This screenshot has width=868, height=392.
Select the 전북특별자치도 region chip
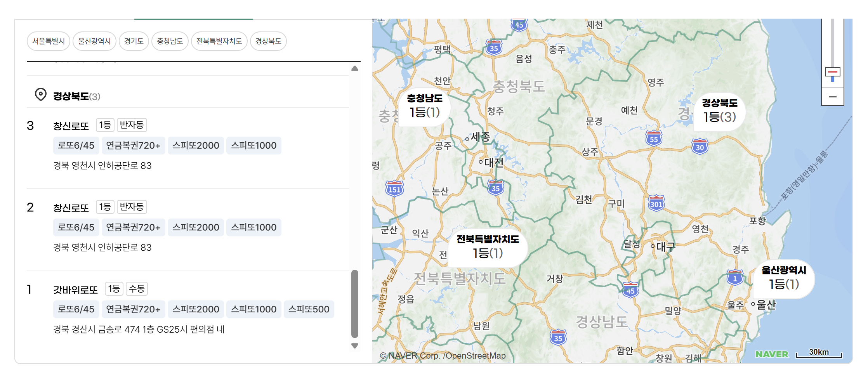[219, 41]
